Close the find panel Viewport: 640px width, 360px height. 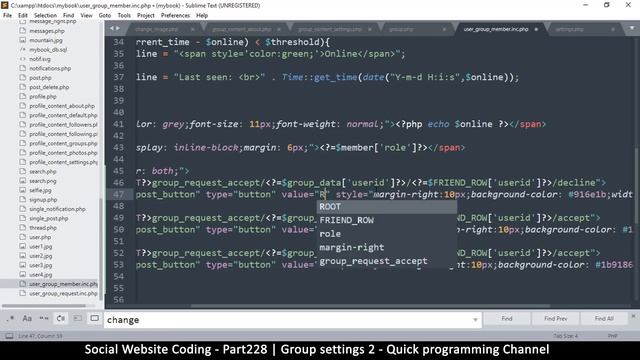(633, 316)
